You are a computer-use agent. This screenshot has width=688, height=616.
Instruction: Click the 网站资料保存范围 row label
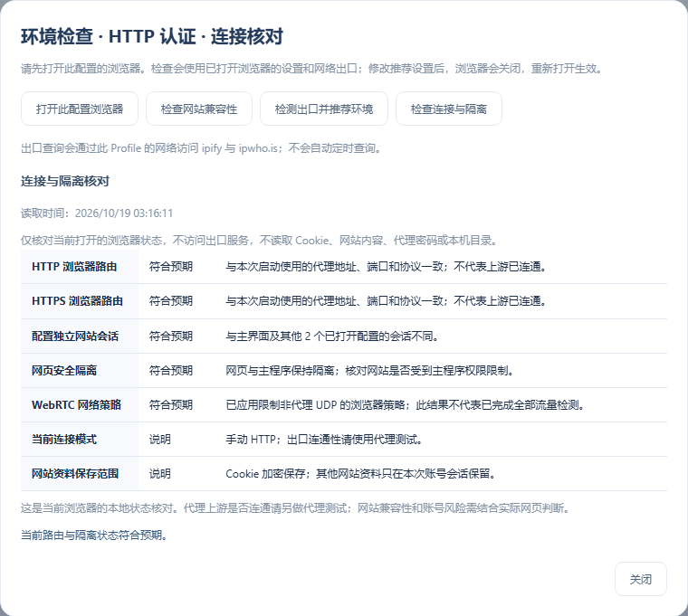click(75, 473)
